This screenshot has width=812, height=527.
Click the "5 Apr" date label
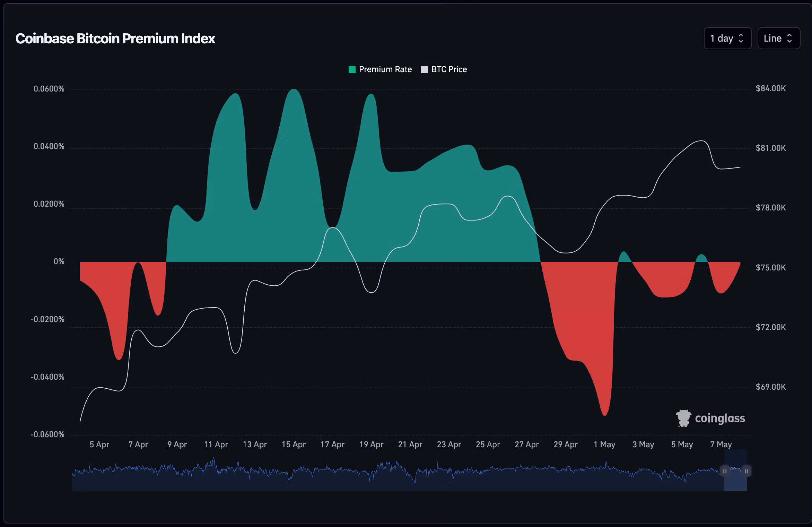pyautogui.click(x=99, y=444)
